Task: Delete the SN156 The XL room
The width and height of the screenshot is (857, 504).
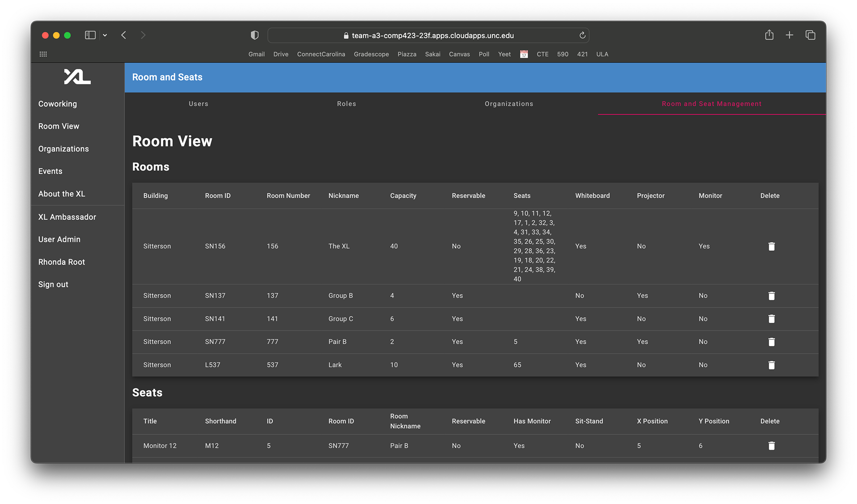Action: point(771,246)
